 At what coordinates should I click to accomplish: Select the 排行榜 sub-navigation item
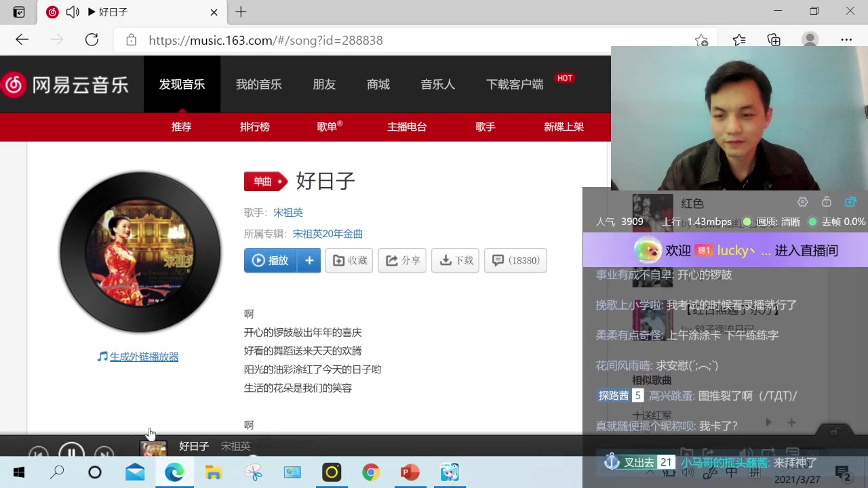pyautogui.click(x=255, y=127)
